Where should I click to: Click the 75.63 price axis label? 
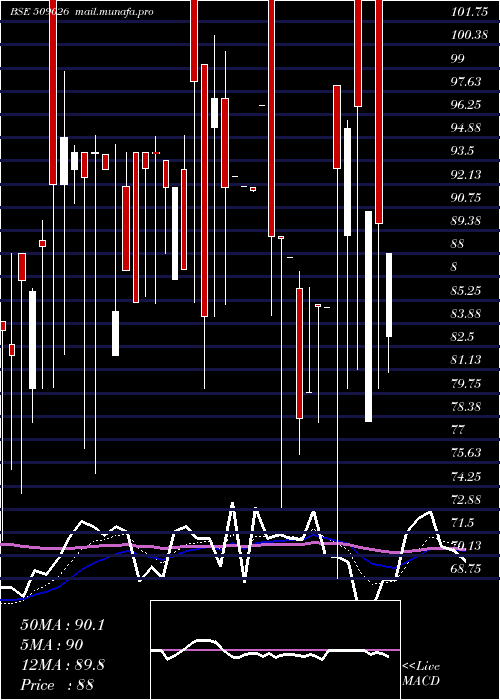click(x=466, y=453)
